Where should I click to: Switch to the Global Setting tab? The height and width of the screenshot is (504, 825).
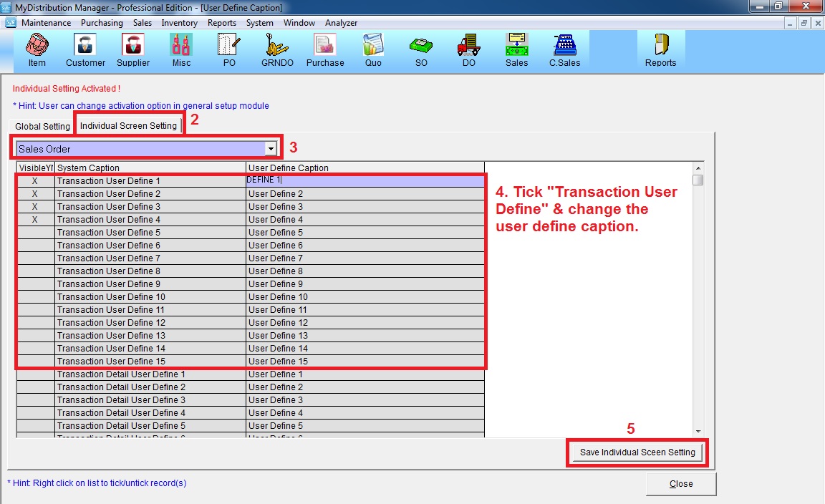pyautogui.click(x=43, y=127)
